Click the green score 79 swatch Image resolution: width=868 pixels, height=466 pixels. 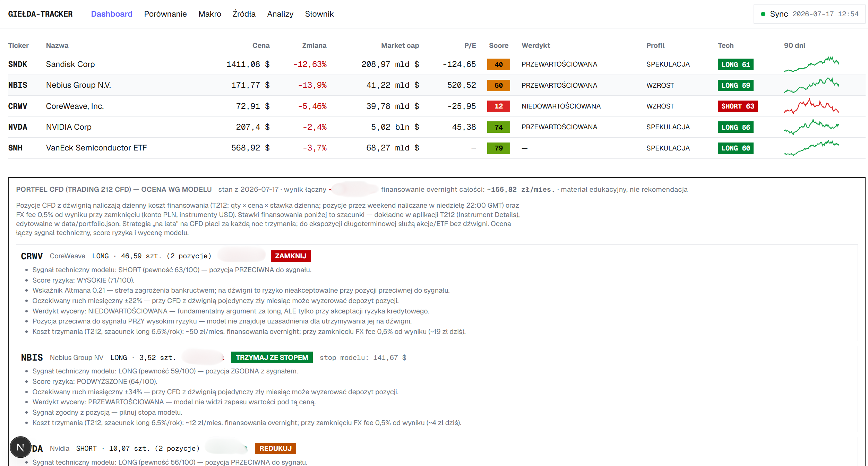pyautogui.click(x=498, y=148)
